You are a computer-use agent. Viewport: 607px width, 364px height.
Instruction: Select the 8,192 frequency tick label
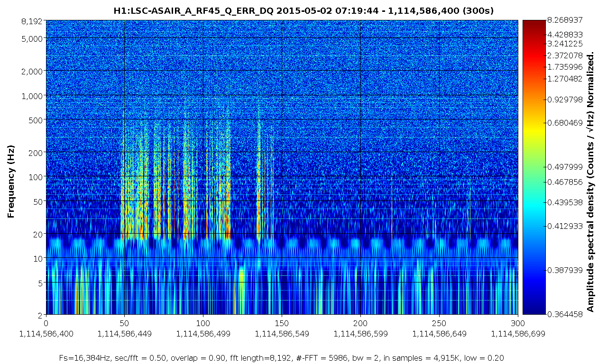coord(33,21)
